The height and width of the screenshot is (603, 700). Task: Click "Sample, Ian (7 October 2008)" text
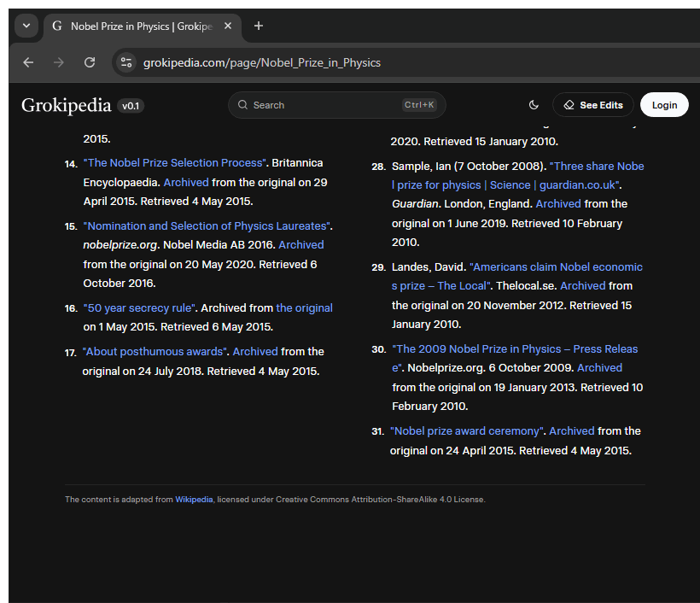coord(468,167)
